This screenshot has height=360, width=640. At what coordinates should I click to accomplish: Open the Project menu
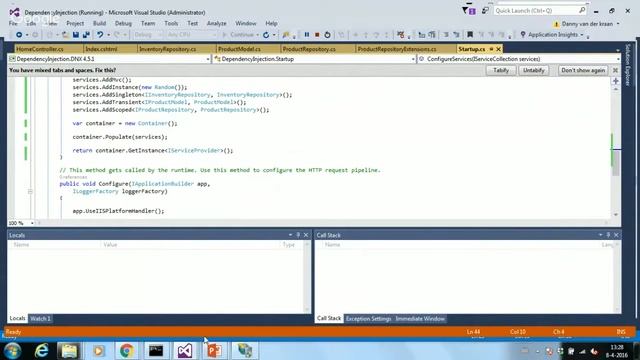click(x=75, y=23)
